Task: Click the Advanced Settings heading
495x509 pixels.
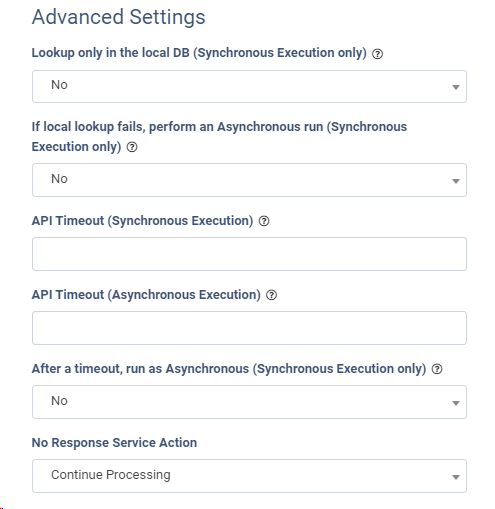Action: (119, 17)
